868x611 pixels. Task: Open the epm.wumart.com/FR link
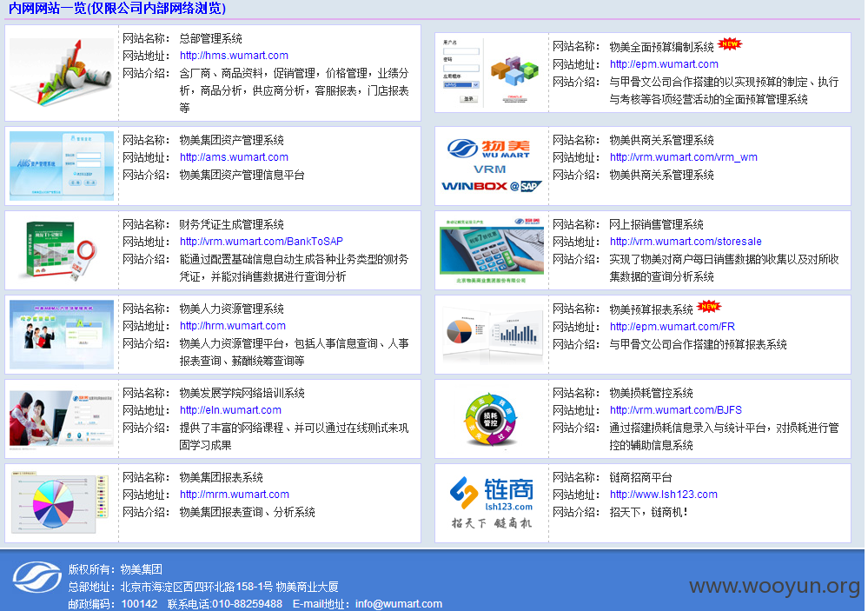tap(672, 327)
